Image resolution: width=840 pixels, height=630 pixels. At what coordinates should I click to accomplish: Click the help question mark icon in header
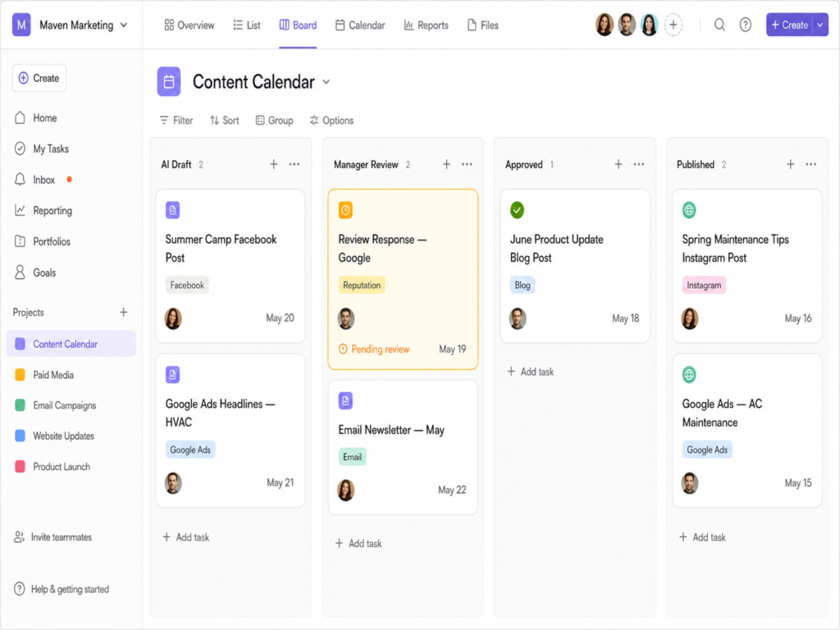[x=745, y=25]
